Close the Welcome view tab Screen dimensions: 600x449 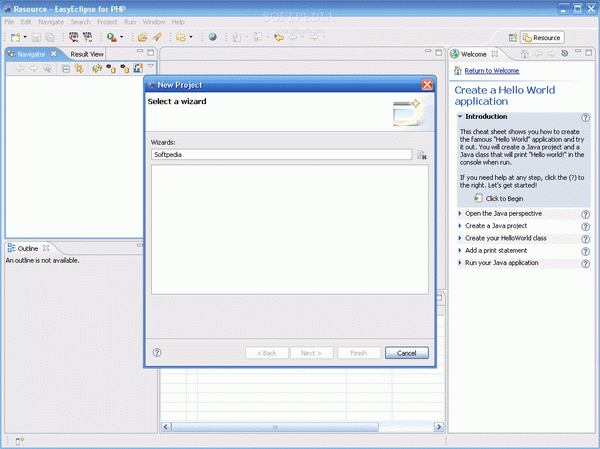coord(494,54)
